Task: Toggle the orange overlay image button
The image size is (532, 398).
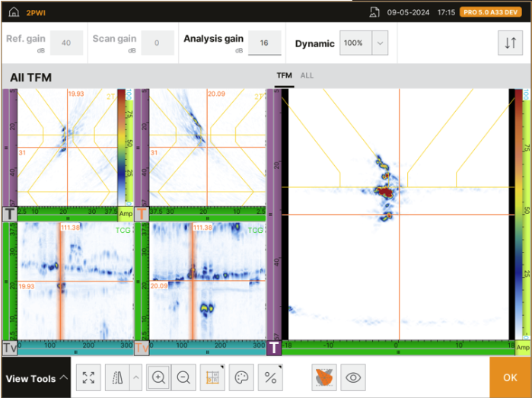Action: 323,377
